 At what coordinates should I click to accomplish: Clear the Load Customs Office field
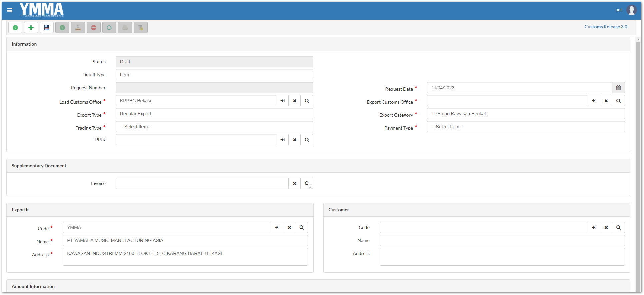click(295, 101)
